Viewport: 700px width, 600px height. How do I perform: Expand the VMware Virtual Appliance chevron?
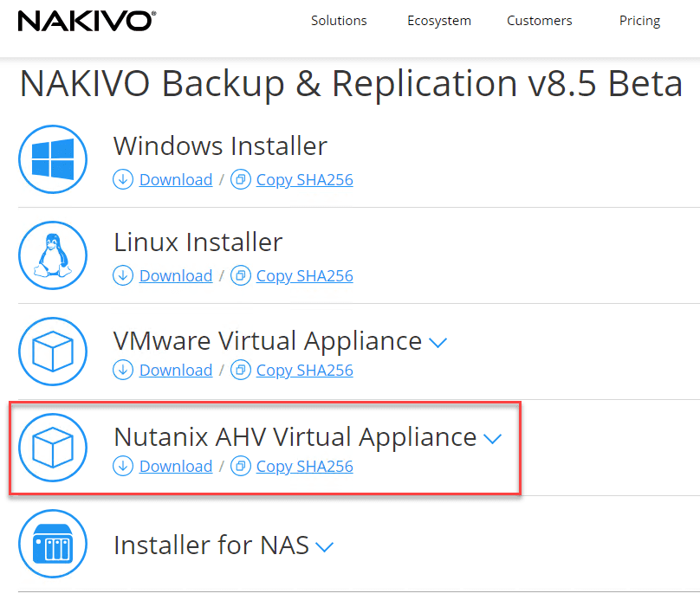pos(438,343)
